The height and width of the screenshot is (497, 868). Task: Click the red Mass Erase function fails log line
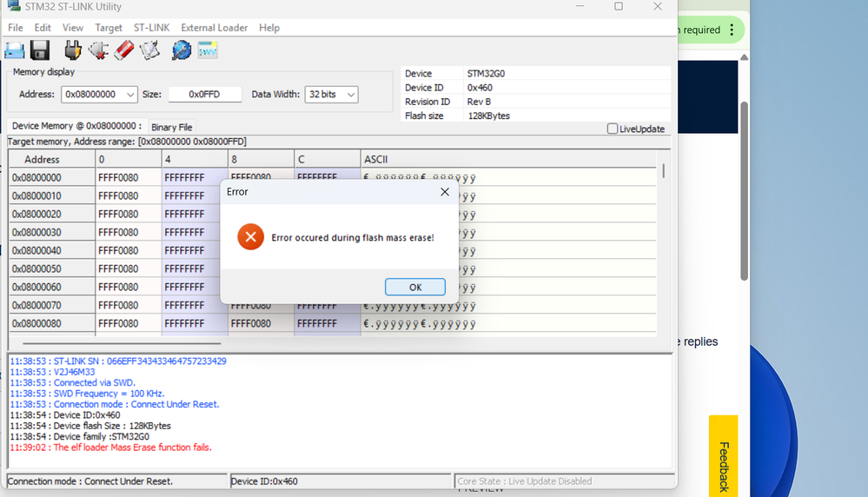click(110, 447)
